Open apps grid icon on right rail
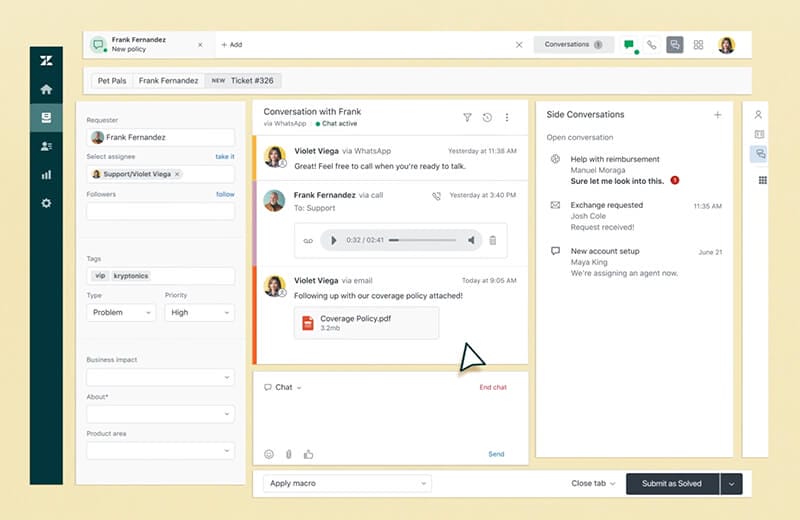This screenshot has height=520, width=800. tap(762, 180)
